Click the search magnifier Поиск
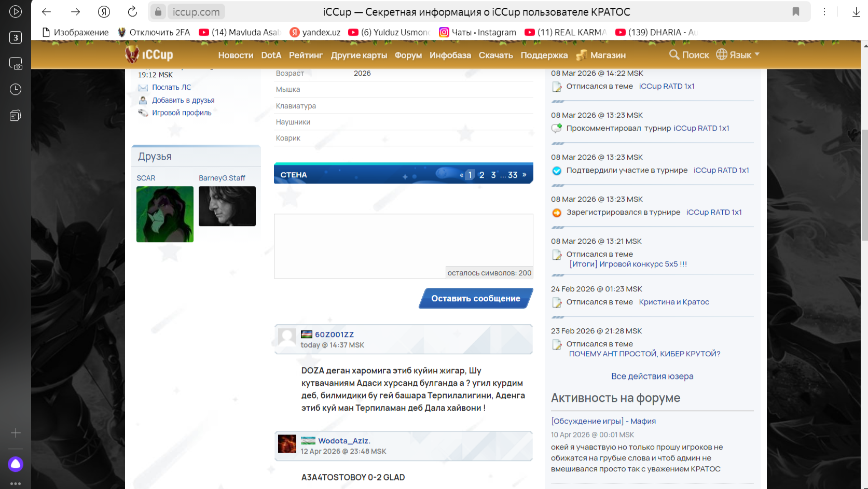This screenshot has width=868, height=489. click(689, 54)
